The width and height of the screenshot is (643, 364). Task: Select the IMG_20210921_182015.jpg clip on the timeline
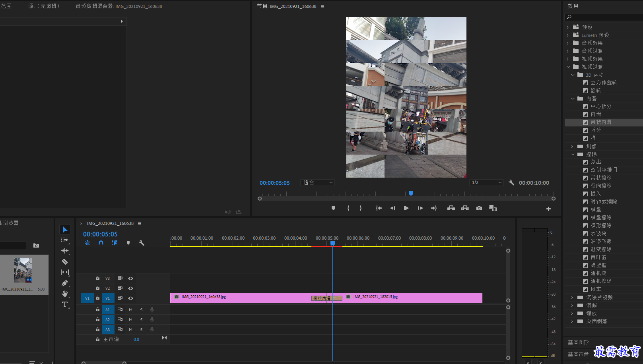(x=412, y=298)
